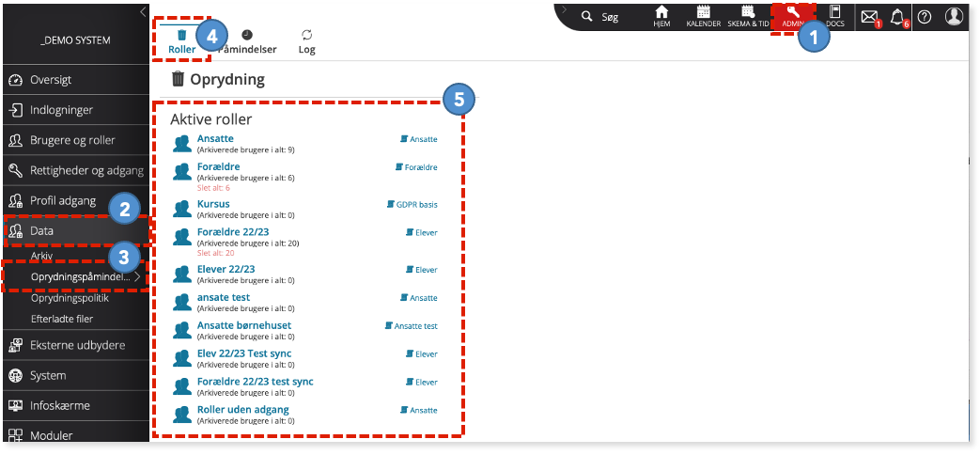Click the search magnifier icon
Screen dimensions: 980x455
(586, 17)
